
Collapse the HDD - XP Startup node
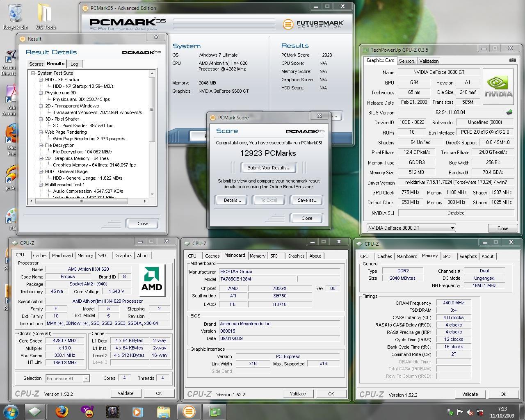coord(41,80)
